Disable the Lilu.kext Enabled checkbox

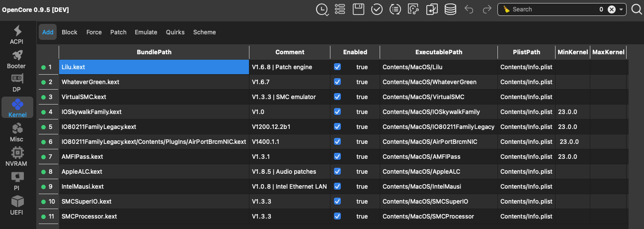pos(337,67)
